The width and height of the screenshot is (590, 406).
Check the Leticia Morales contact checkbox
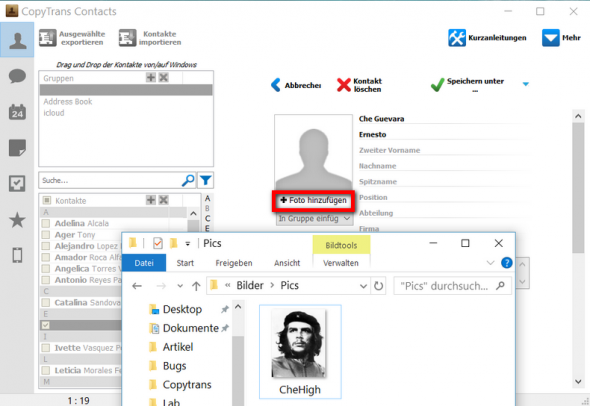(46, 370)
